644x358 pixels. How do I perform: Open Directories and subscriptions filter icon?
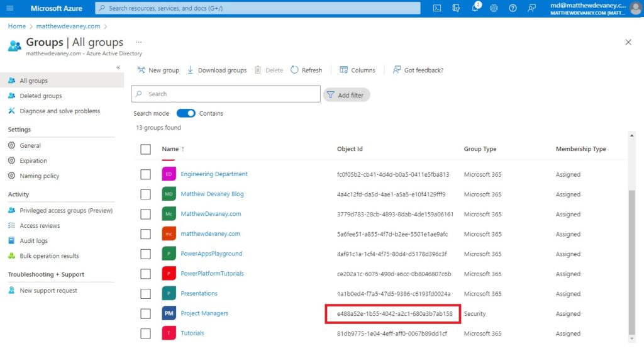click(456, 8)
